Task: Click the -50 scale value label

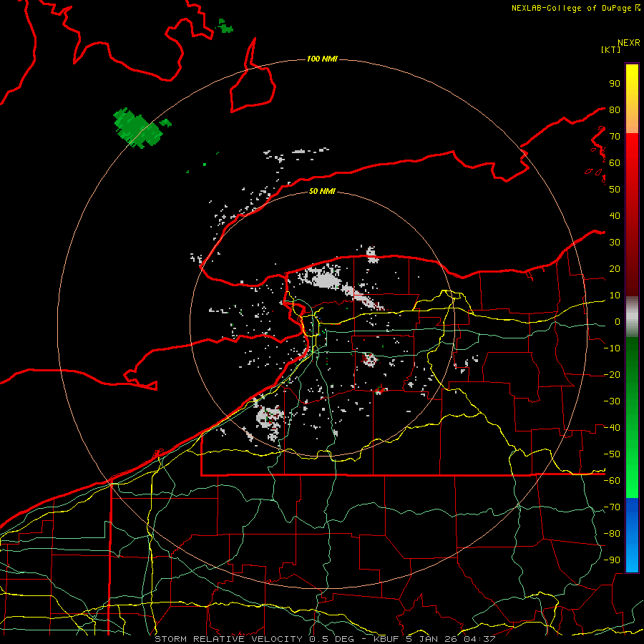Action: pyautogui.click(x=613, y=454)
